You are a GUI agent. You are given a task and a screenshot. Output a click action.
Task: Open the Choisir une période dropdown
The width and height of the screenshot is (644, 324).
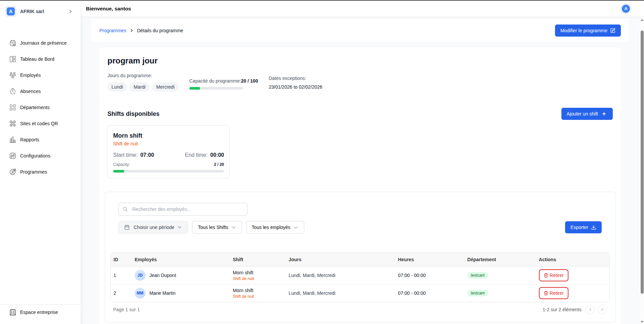(153, 227)
